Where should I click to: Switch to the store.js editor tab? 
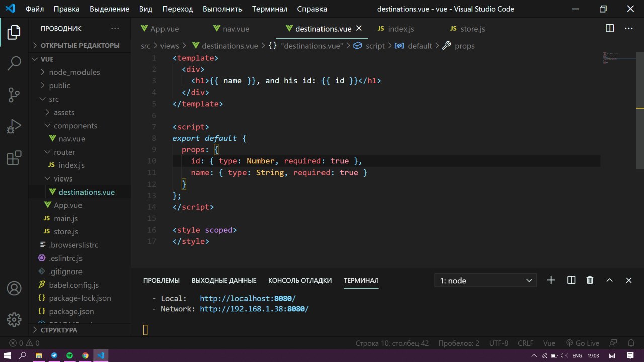(472, 29)
